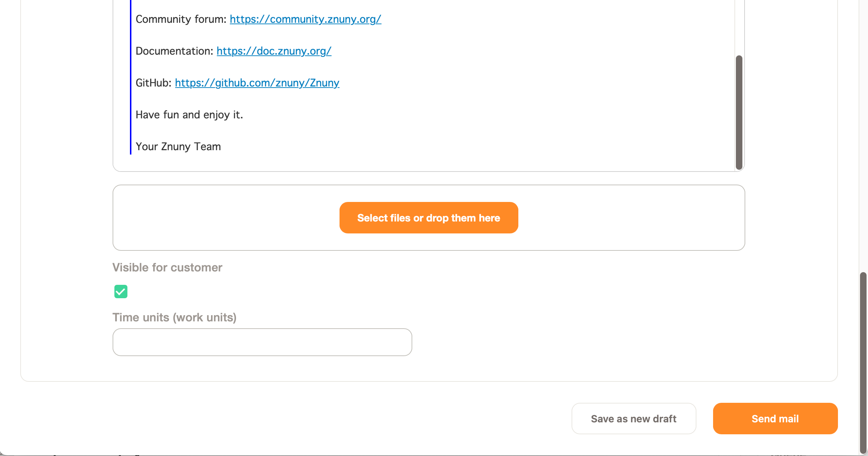Click empty attachment drop zone left of button

tap(224, 218)
